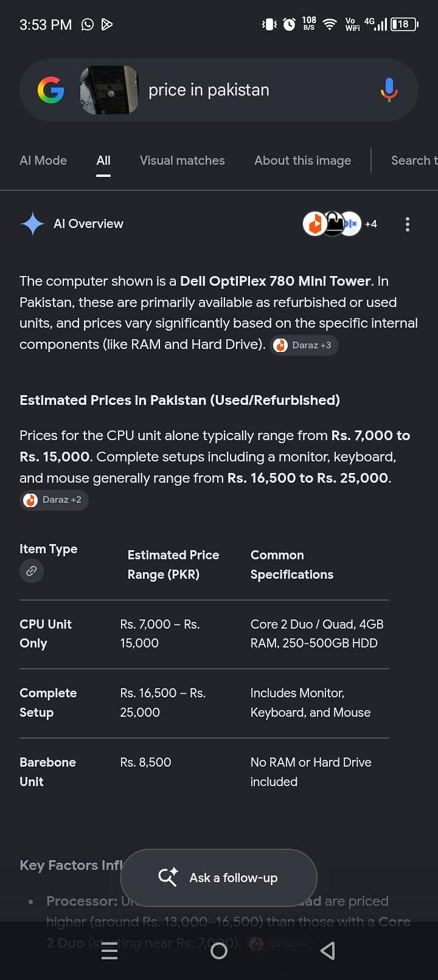Open the three-dot AI Overview menu
The image size is (438, 980).
click(x=408, y=224)
